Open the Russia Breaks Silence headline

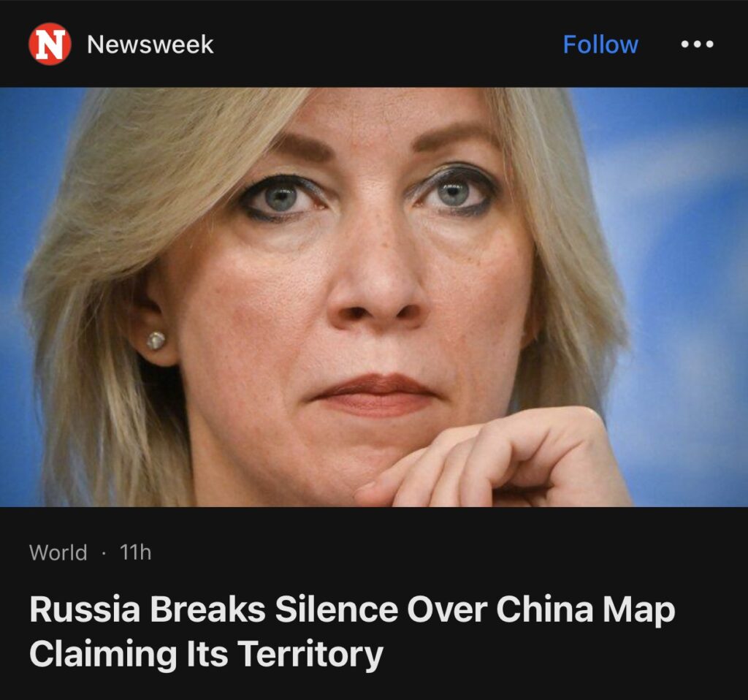[x=352, y=631]
